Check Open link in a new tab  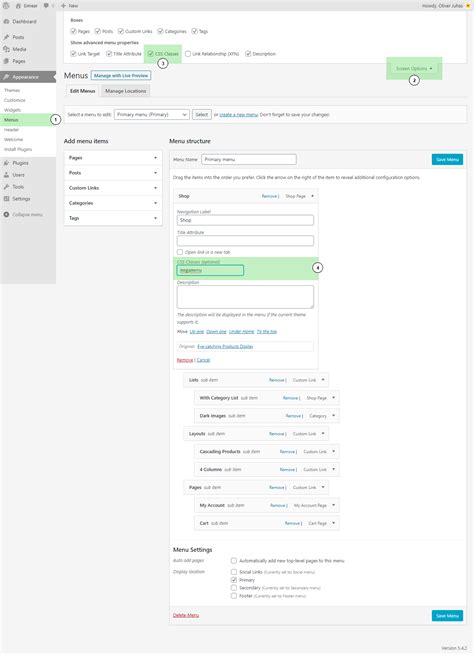(180, 252)
